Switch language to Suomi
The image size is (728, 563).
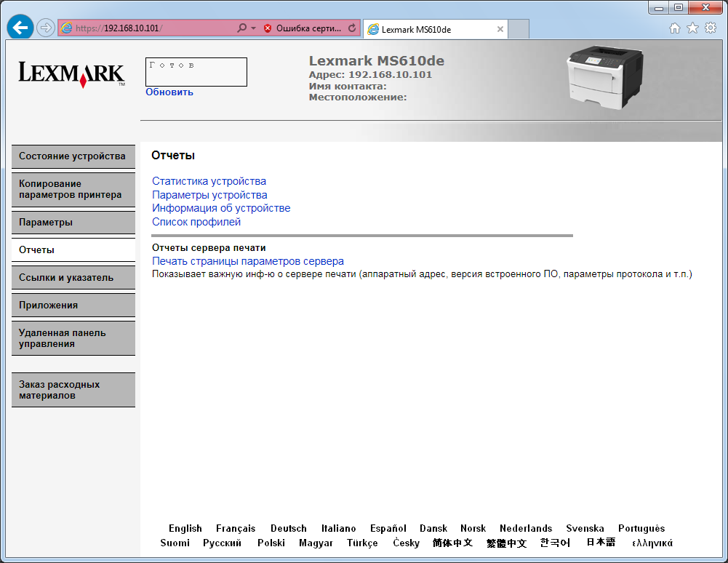tap(175, 543)
